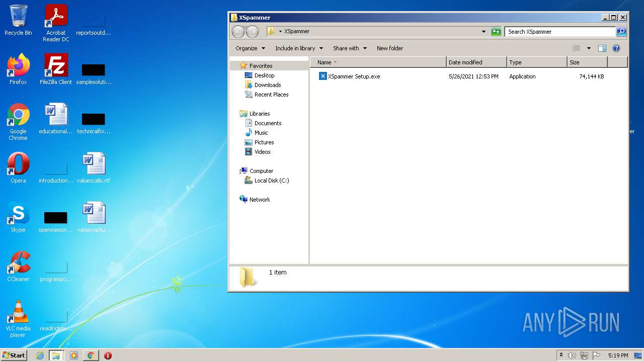Select the reportsoutd desktop file
Viewport: 644px width, 362px height.
94,23
